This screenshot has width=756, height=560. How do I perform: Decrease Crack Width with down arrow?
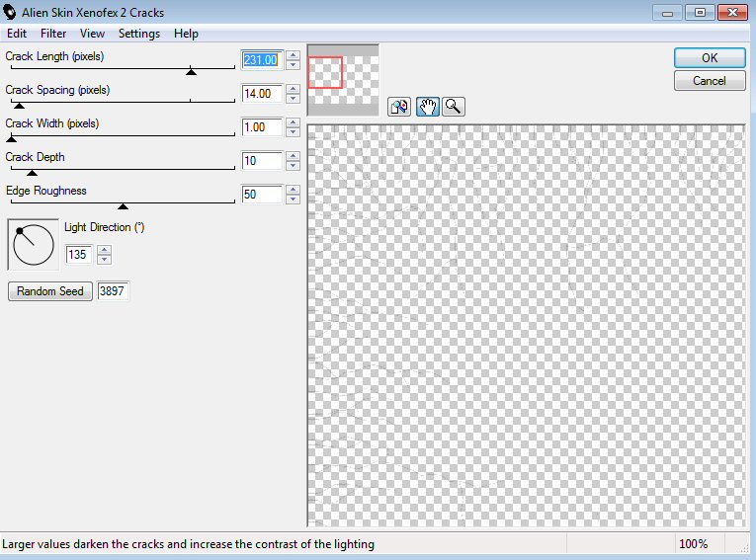(x=293, y=132)
